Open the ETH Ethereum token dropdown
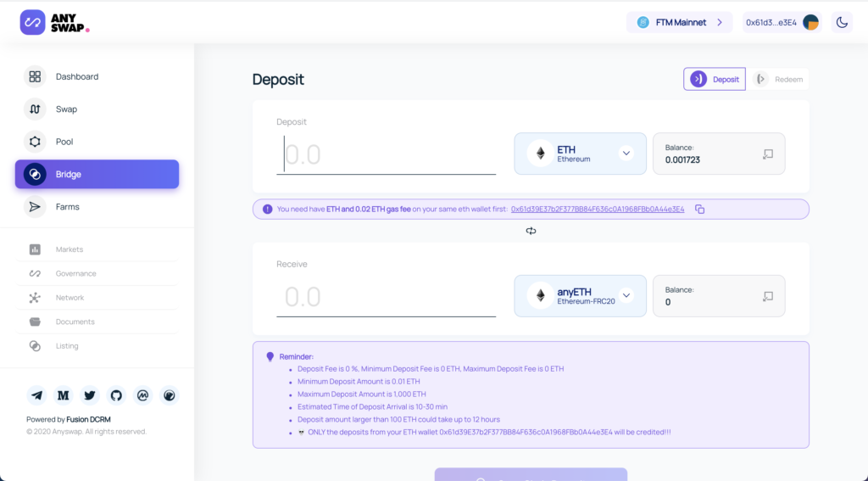This screenshot has height=481, width=868. (580, 154)
